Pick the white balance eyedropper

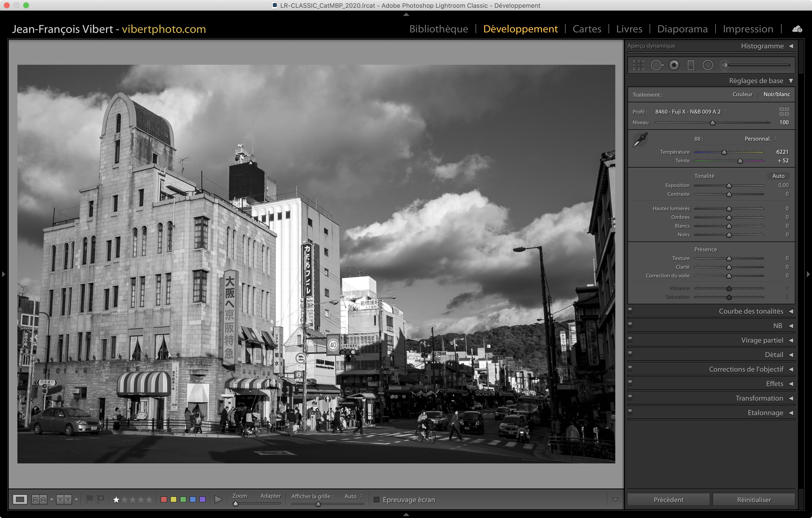click(x=640, y=139)
